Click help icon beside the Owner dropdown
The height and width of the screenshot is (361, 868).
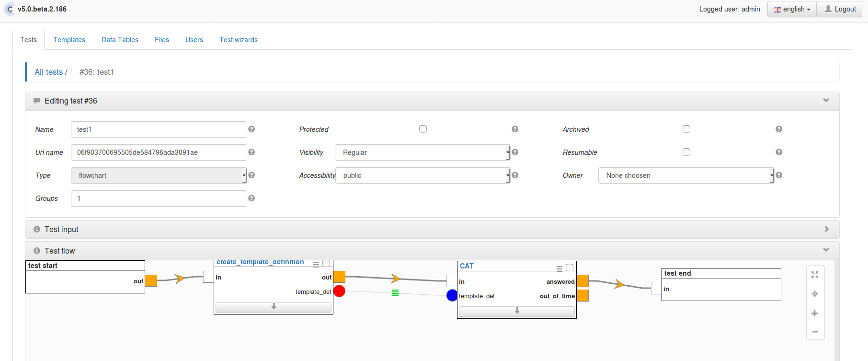coord(779,175)
